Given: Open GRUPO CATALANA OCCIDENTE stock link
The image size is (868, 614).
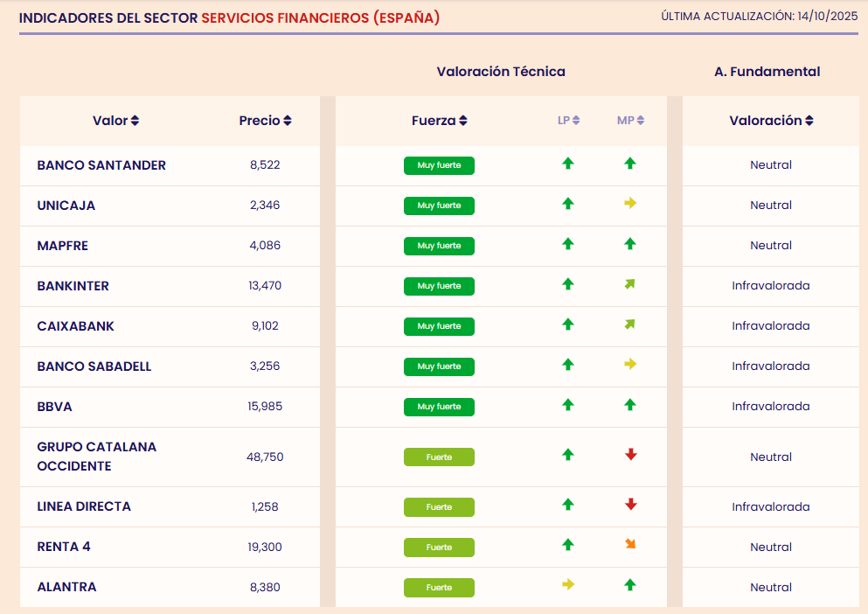Looking at the screenshot, I should [97, 457].
